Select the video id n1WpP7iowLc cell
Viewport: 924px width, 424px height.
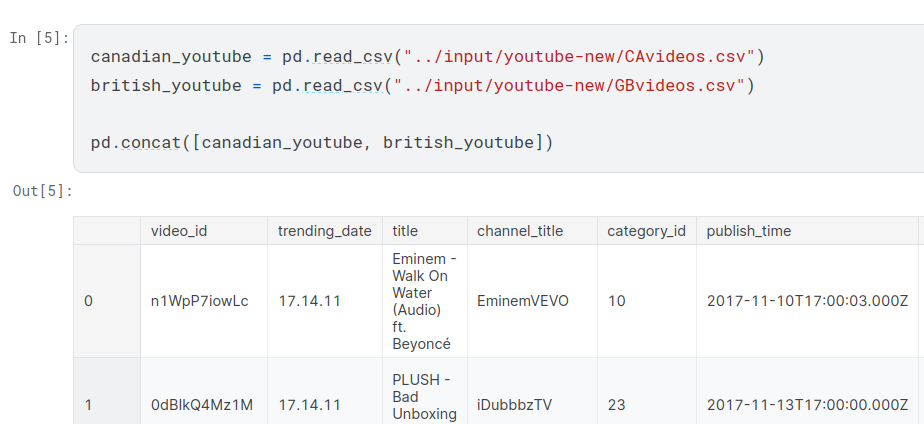point(199,301)
